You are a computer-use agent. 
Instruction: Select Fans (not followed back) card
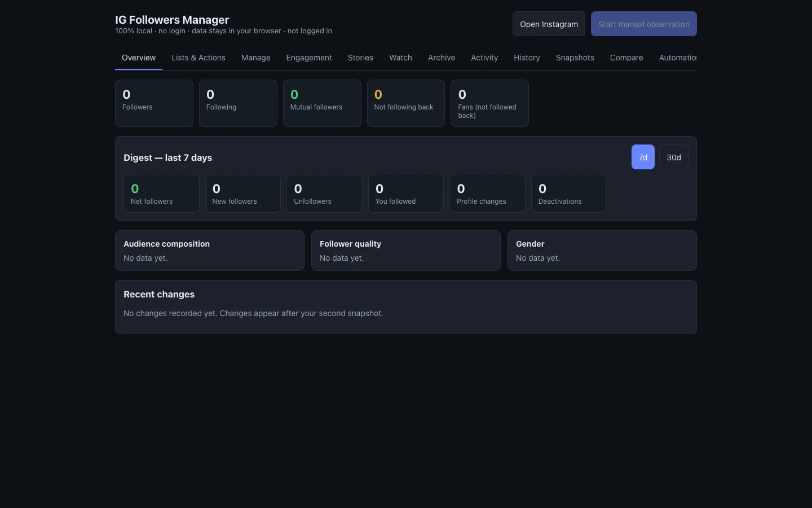[489, 103]
